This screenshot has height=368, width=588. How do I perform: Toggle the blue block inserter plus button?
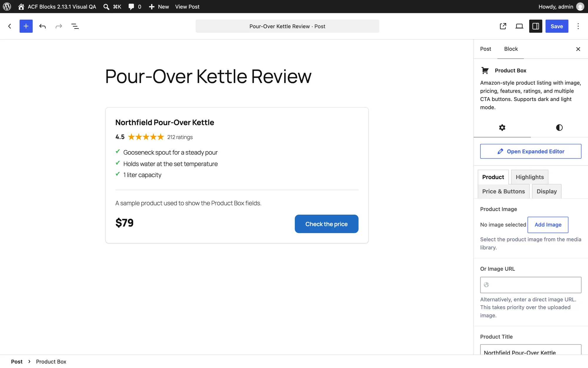click(26, 26)
